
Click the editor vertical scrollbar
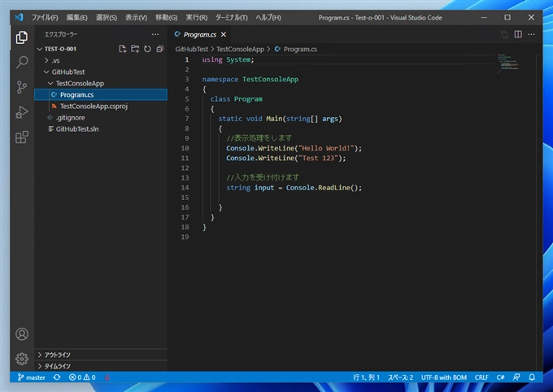[539, 211]
